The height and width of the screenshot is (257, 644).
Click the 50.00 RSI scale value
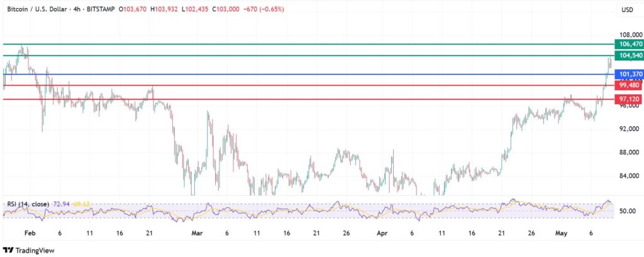(627, 211)
